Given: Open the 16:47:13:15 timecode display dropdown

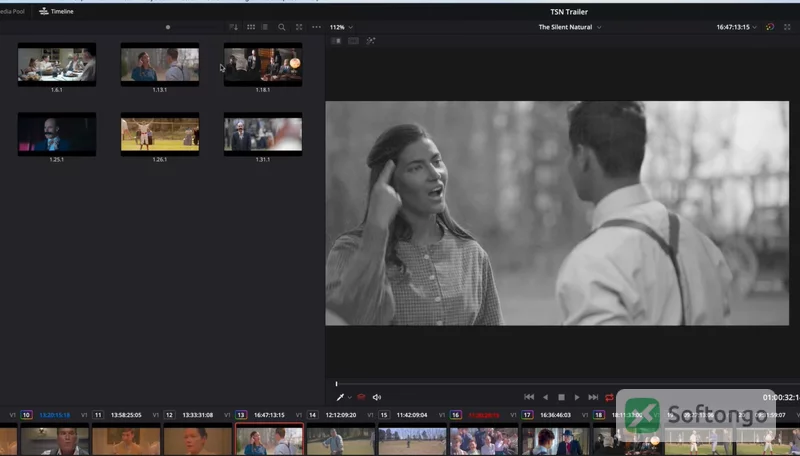Looking at the screenshot, I should pos(736,27).
